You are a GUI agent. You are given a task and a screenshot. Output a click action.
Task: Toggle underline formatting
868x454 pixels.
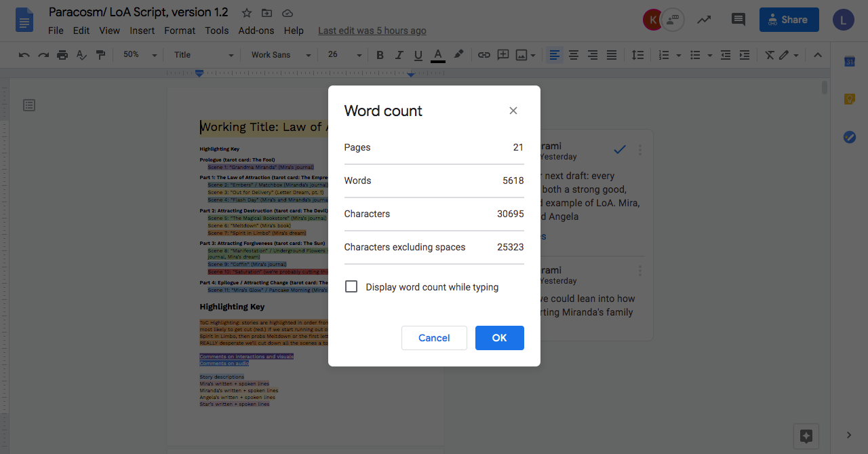(418, 55)
